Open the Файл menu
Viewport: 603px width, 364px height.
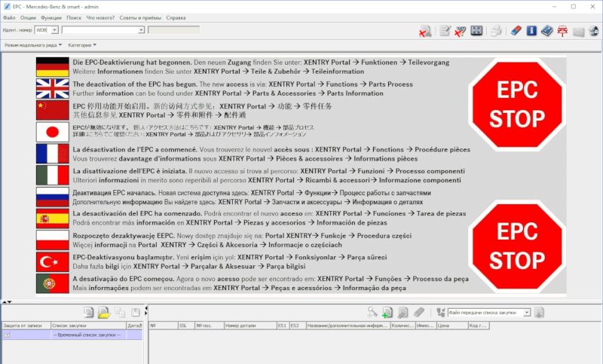click(x=9, y=17)
